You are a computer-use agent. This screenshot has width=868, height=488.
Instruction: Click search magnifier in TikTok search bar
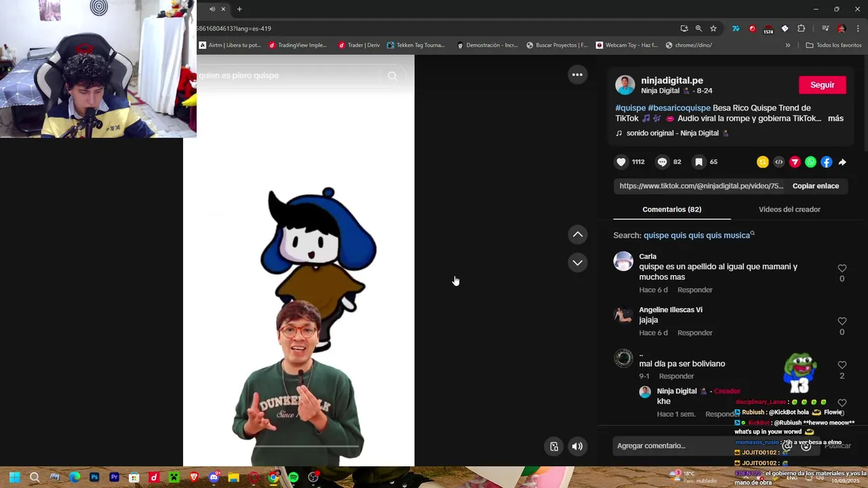click(393, 76)
